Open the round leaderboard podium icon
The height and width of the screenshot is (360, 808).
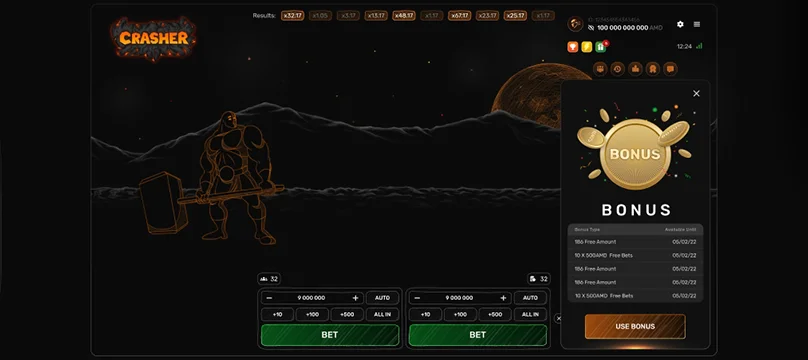click(635, 68)
